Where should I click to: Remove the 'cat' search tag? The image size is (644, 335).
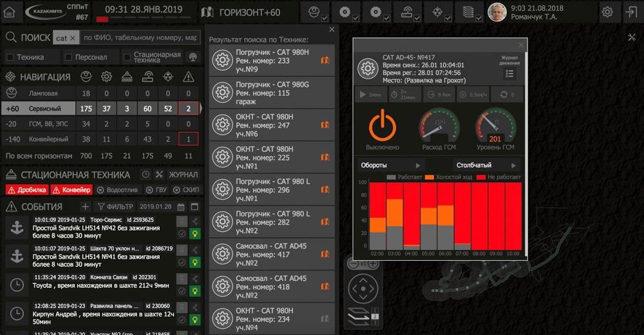coord(73,38)
